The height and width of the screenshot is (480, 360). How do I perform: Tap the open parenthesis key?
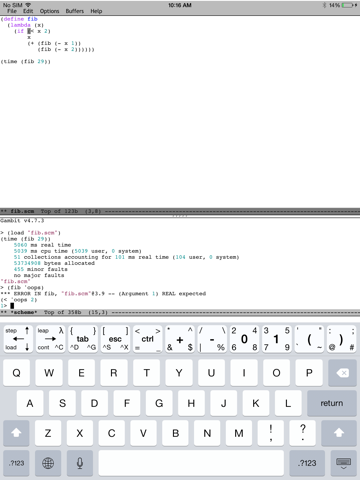pos(309,339)
